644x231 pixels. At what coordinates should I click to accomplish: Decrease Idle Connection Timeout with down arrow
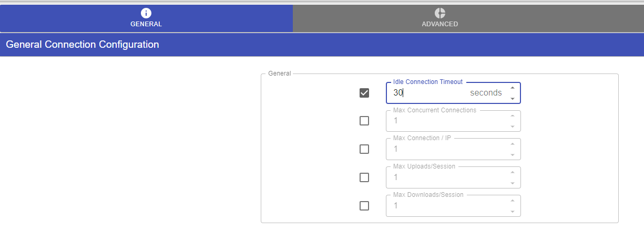coord(513,98)
